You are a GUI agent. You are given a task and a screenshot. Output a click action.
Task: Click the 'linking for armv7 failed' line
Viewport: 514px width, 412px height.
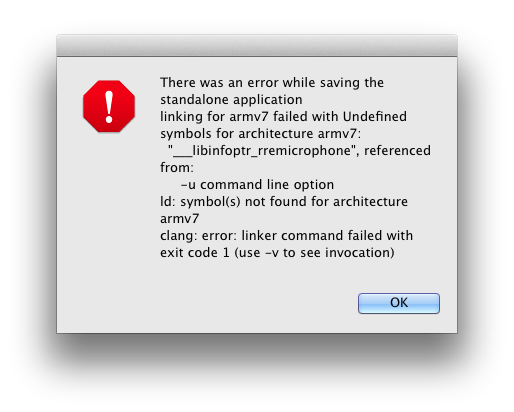pos(283,117)
